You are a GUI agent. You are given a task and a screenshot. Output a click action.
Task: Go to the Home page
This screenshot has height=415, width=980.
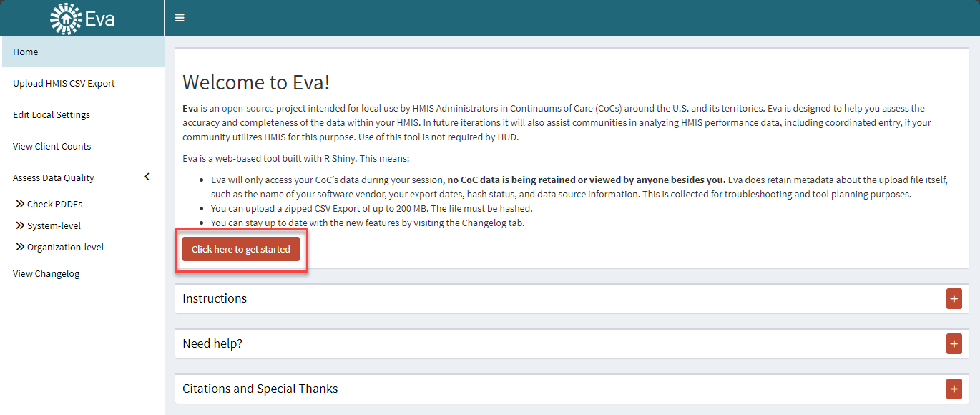point(82,52)
